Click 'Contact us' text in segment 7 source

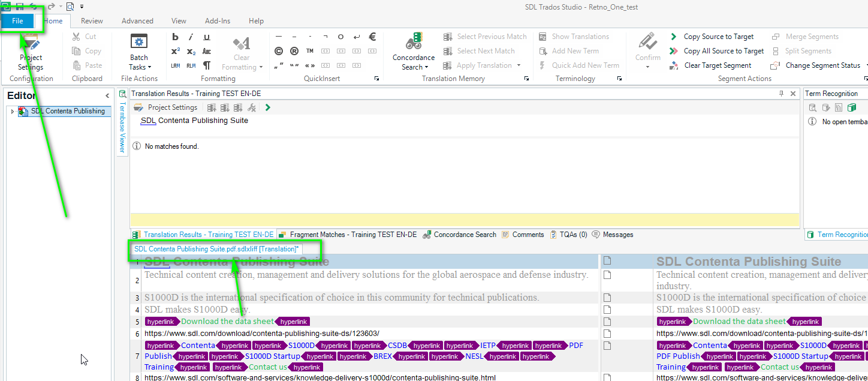tap(268, 367)
